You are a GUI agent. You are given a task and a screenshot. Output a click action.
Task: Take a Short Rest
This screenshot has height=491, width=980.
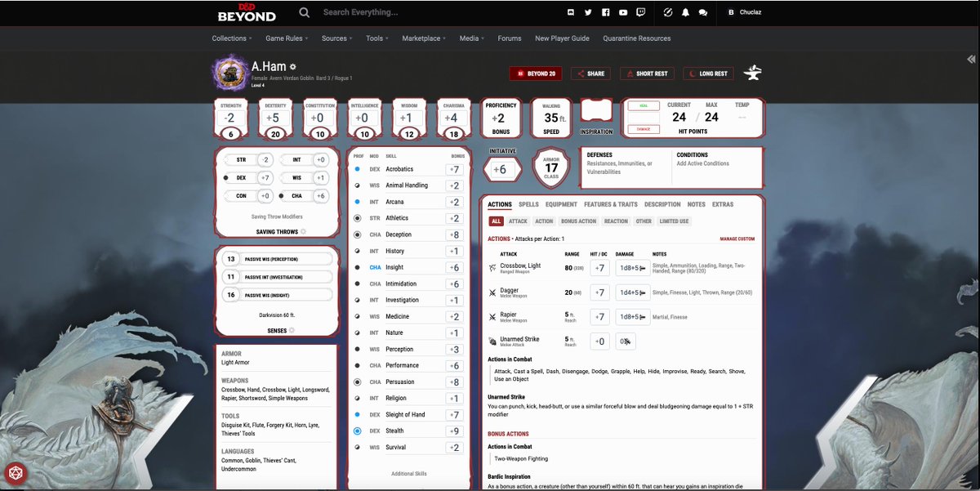click(x=647, y=74)
